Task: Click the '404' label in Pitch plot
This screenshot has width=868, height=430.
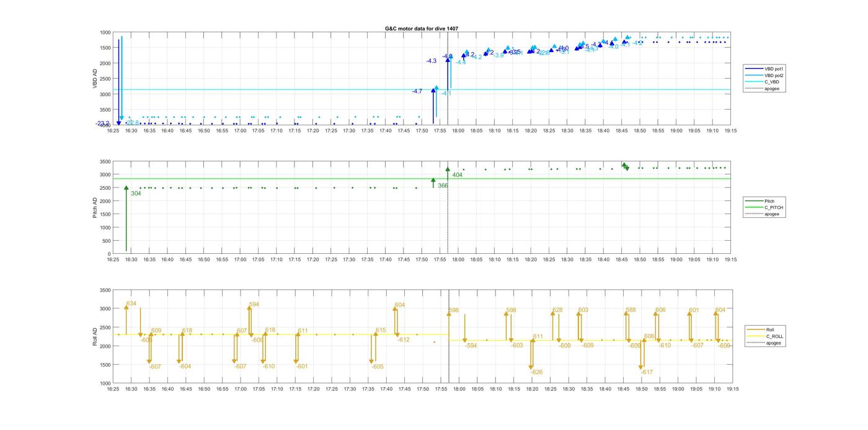Action: tap(458, 175)
